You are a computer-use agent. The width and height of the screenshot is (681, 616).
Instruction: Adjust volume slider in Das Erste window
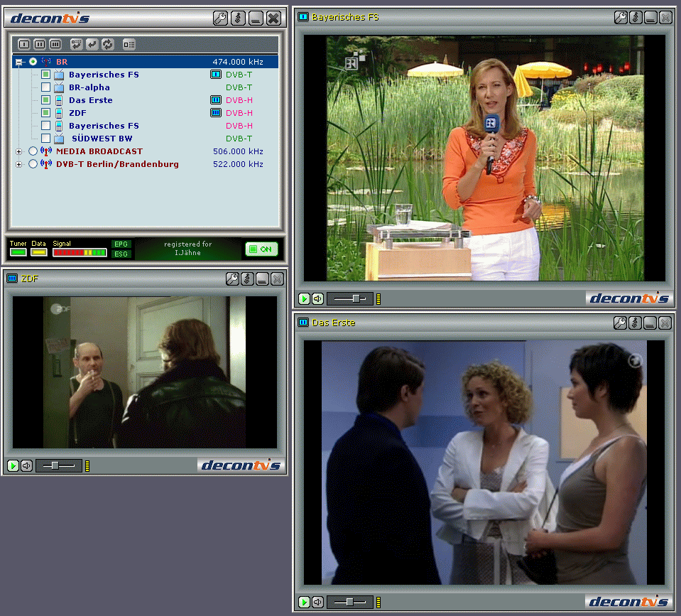[350, 602]
